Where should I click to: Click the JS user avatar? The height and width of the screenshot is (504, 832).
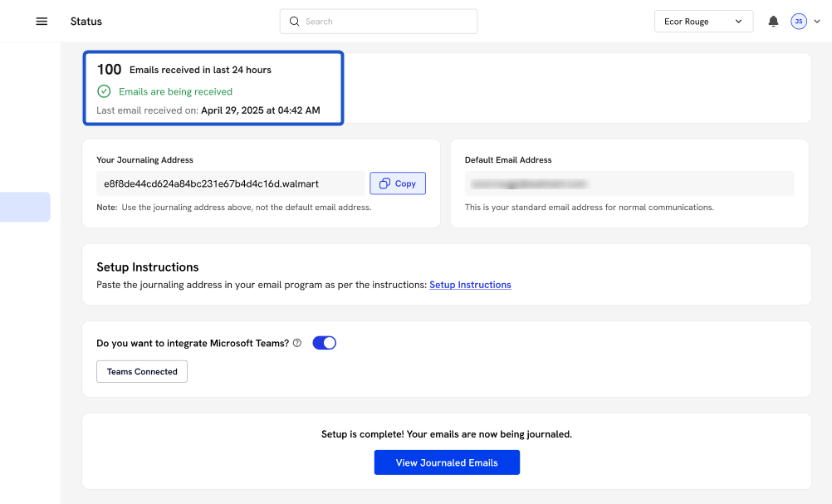pos(798,22)
